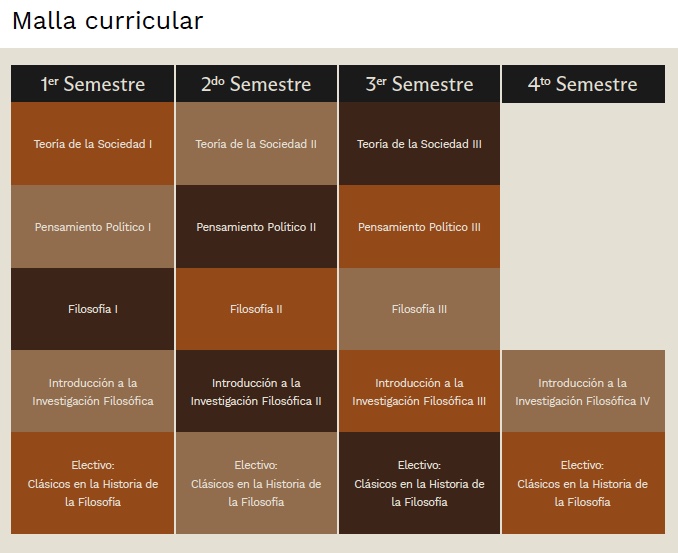Open Teoría de la Sociedad I course
The height and width of the screenshot is (553, 678).
[x=93, y=144]
